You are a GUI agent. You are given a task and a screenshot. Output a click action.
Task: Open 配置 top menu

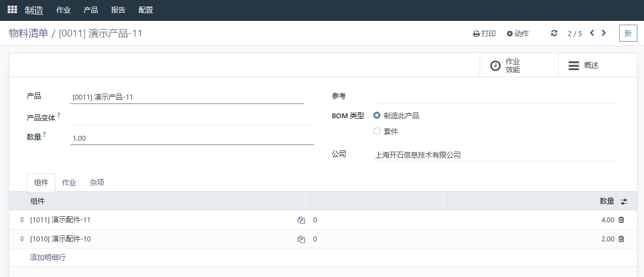[x=146, y=10]
